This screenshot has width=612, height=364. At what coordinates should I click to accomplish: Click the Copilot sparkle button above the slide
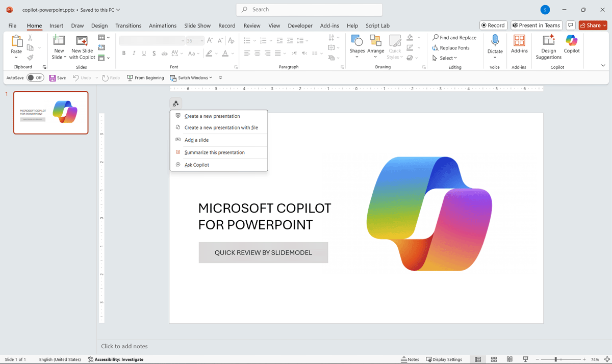175,103
